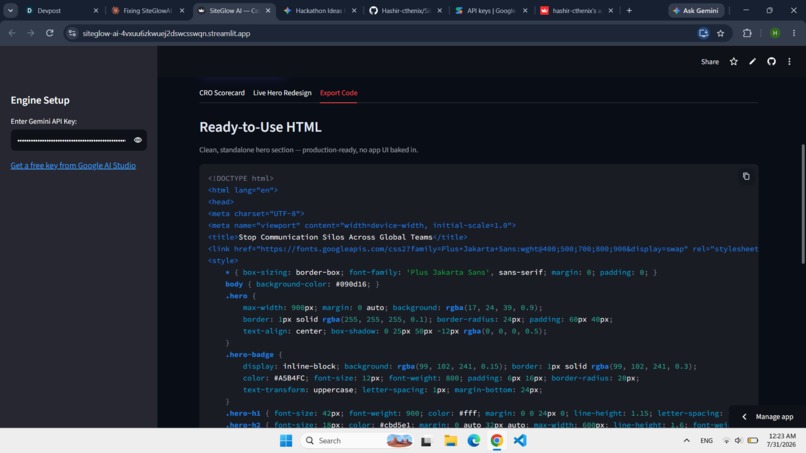Open a new browser tab
The width and height of the screenshot is (806, 453).
point(629,10)
